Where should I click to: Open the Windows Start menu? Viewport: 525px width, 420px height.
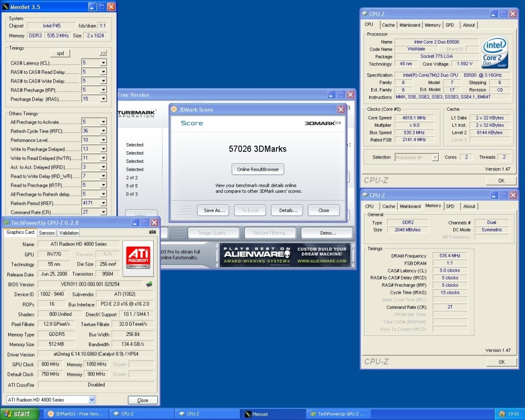coord(20,414)
